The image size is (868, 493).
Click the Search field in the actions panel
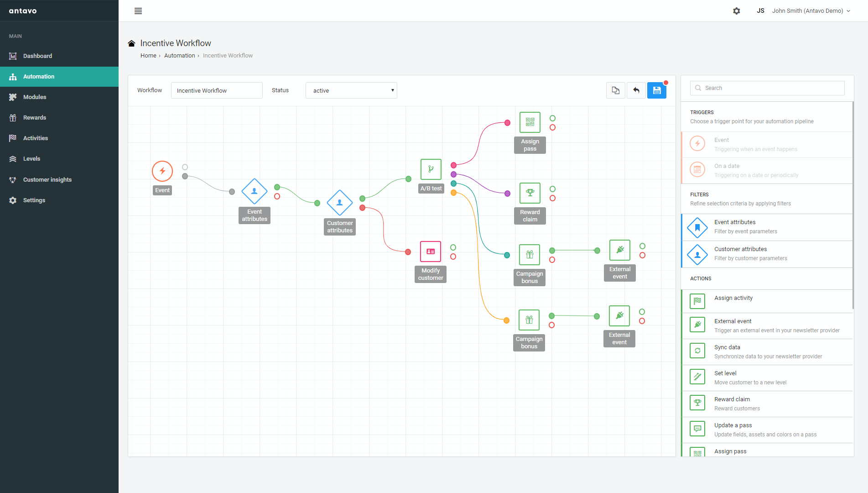click(x=767, y=88)
